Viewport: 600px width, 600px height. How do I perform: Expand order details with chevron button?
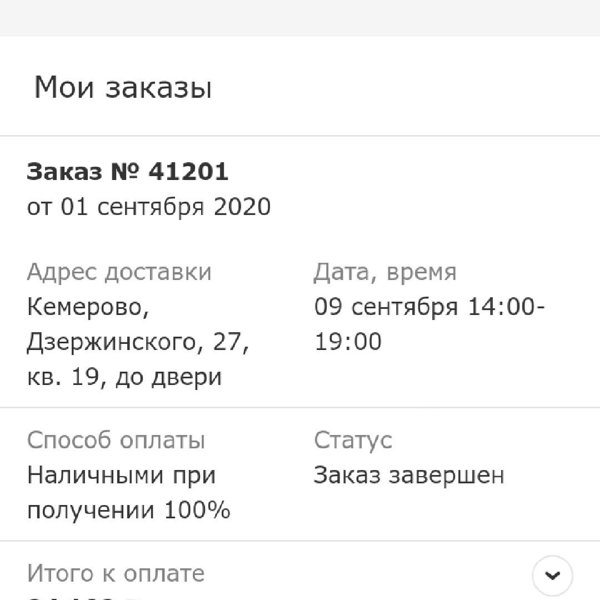(552, 575)
